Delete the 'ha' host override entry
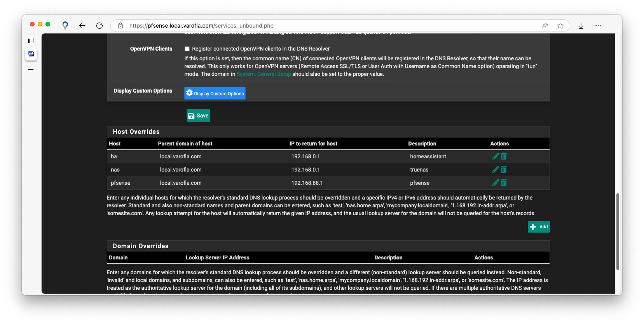644x324 pixels. (x=504, y=156)
